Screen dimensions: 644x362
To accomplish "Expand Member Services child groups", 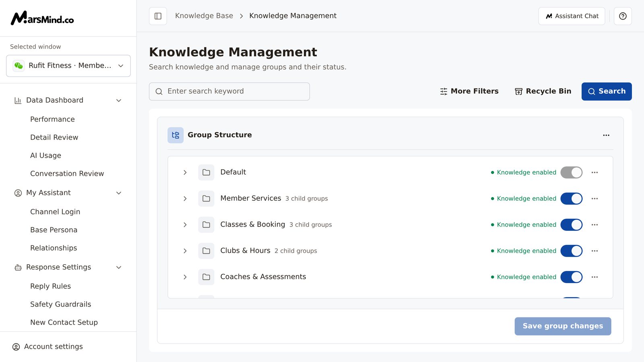I will pyautogui.click(x=185, y=199).
